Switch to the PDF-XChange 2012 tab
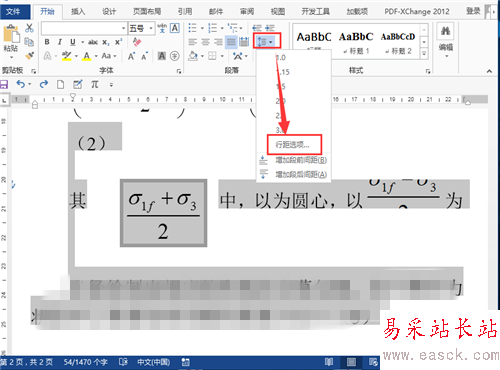The image size is (500, 370). click(x=417, y=12)
